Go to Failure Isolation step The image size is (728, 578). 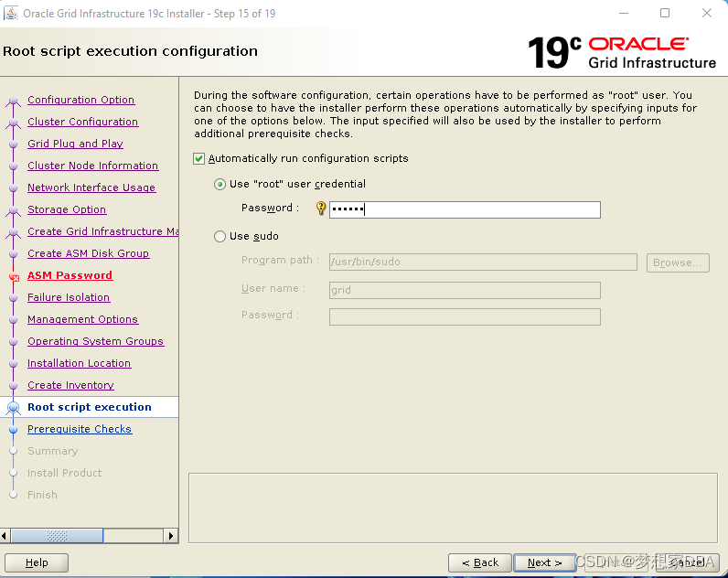(69, 297)
